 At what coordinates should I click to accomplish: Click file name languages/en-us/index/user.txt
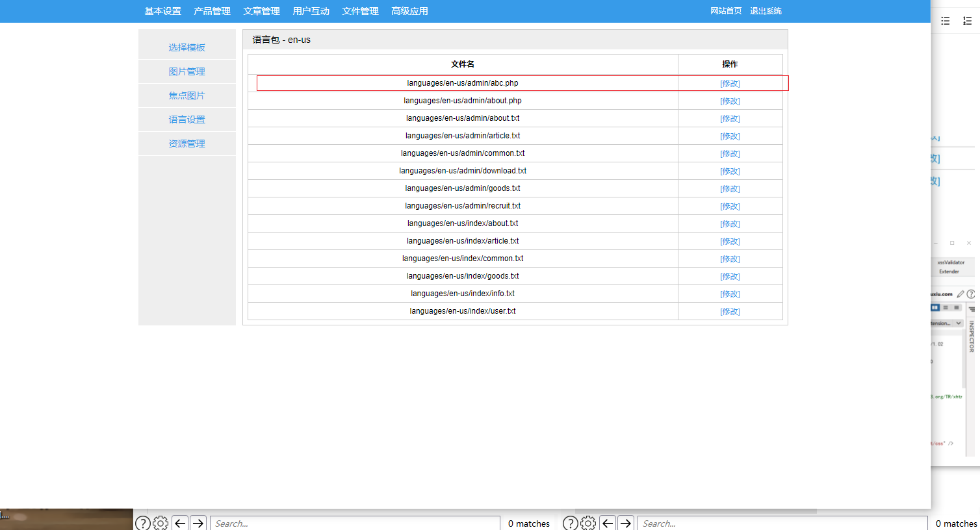pos(463,311)
